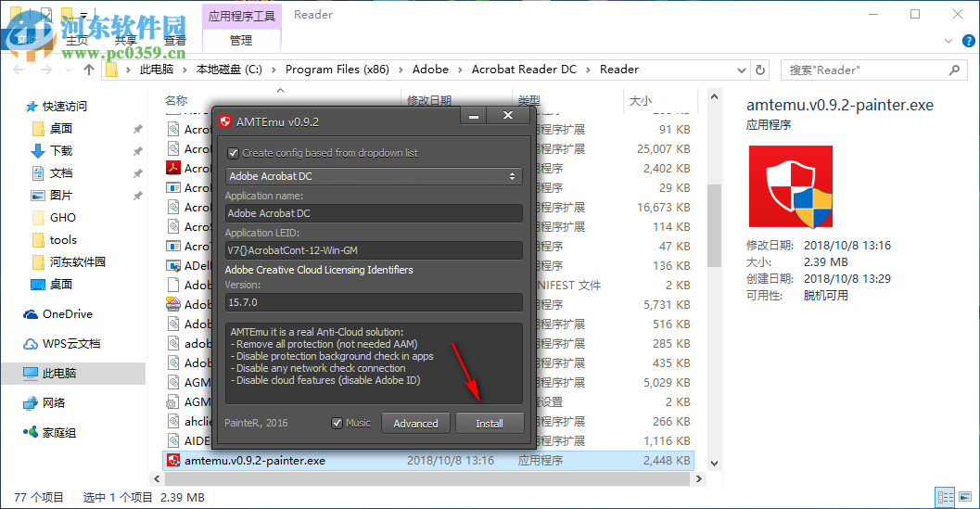Switch to details view icon in status bar
Screen dimensions: 980x509
pos(945,497)
